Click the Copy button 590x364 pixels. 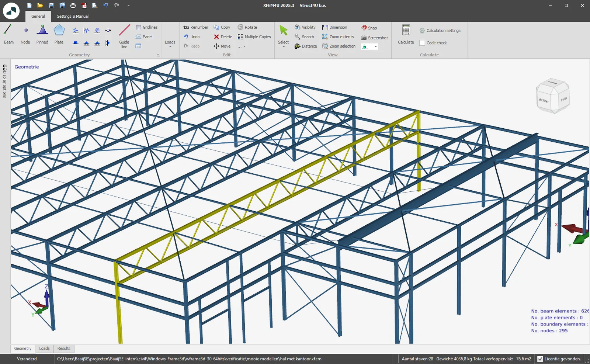point(222,27)
